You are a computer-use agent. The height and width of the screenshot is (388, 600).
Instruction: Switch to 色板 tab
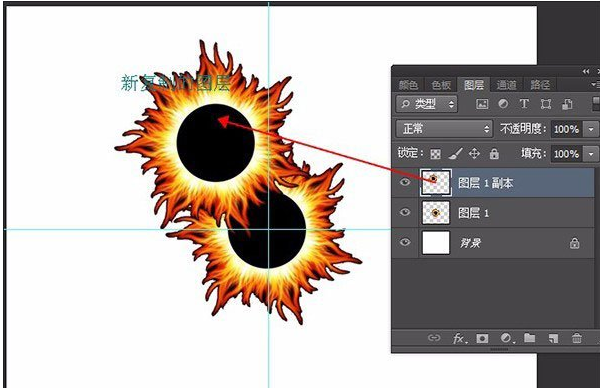[x=441, y=85]
